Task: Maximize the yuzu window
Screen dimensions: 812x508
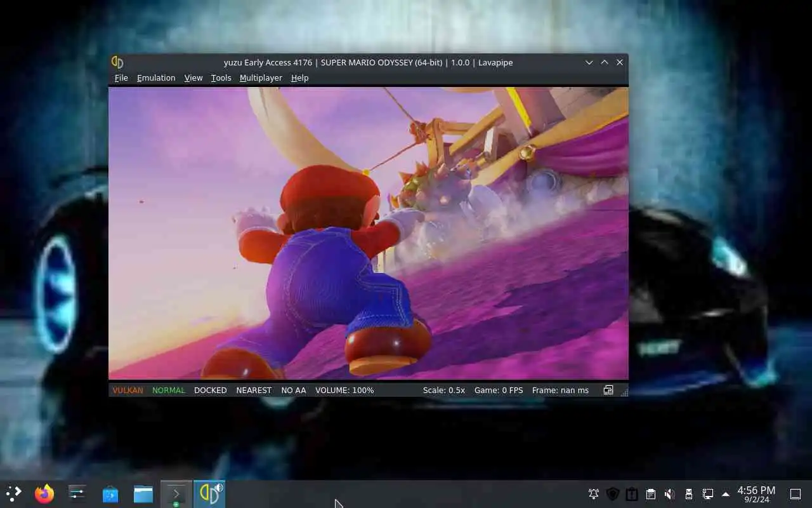Action: point(605,62)
